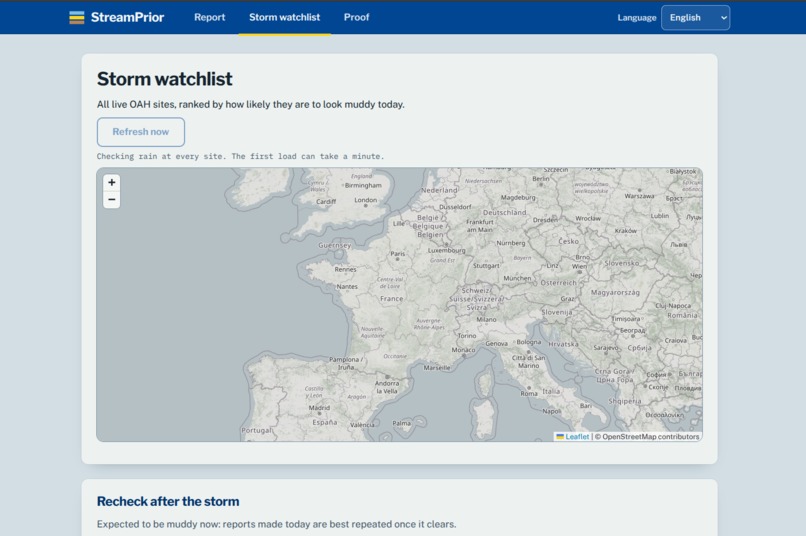Viewport: 806px width, 536px height.
Task: Click the StreamPrior logo icon
Action: coord(77,17)
